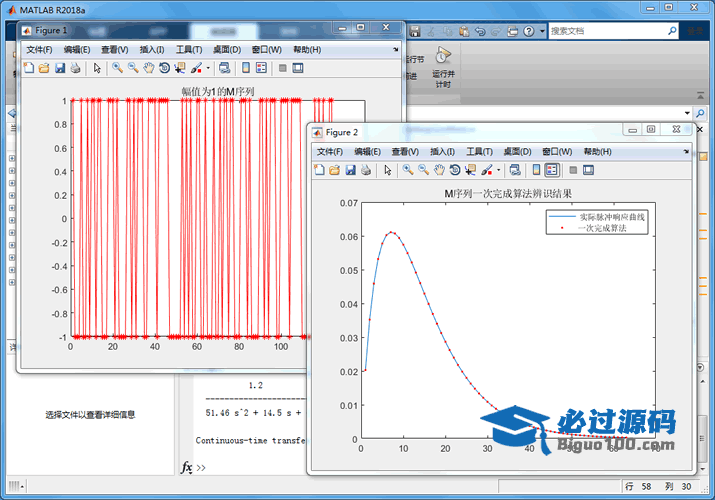Click Zoom In tool in Figure 1 toolbar
The image size is (715, 500).
point(118,68)
